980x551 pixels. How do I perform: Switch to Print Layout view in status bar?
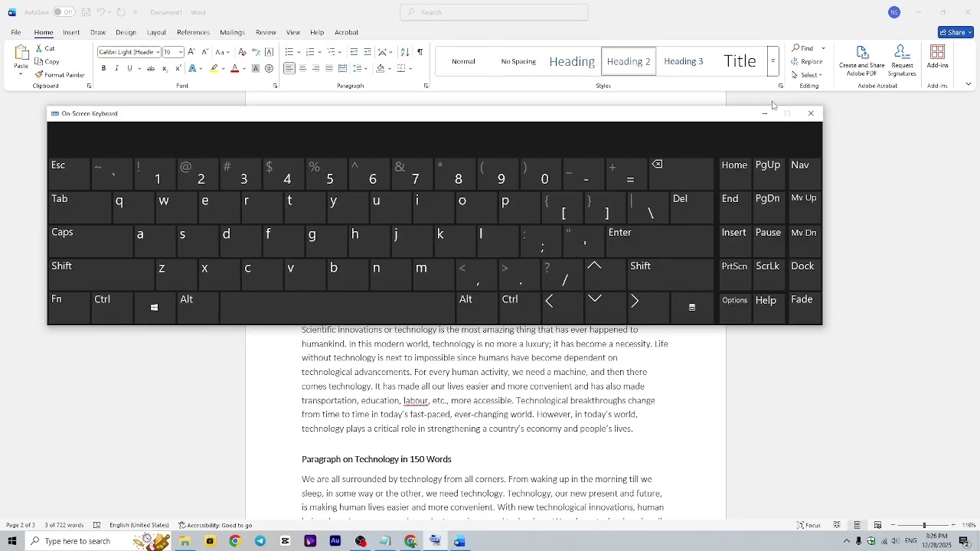pyautogui.click(x=858, y=526)
